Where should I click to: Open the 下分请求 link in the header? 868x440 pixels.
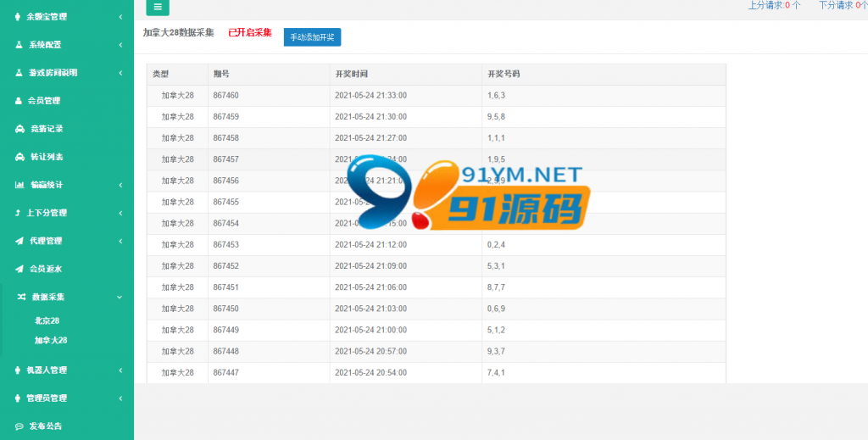pos(843,6)
